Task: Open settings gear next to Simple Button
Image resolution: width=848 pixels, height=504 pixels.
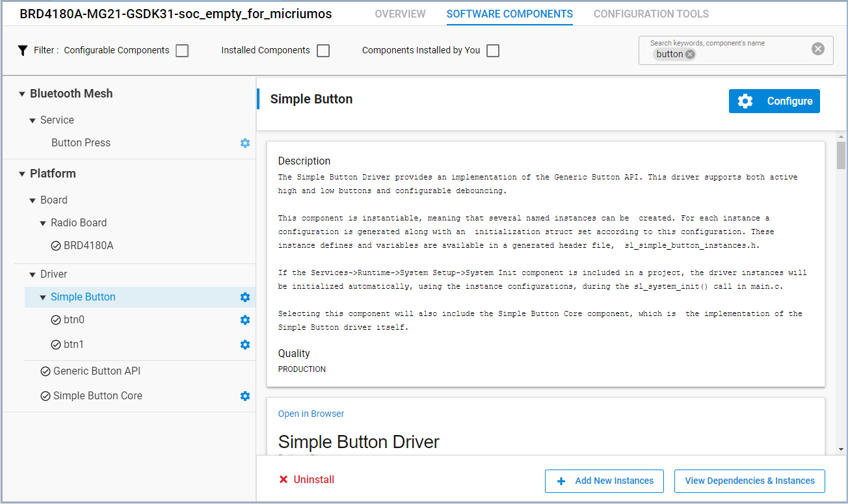Action: (245, 297)
